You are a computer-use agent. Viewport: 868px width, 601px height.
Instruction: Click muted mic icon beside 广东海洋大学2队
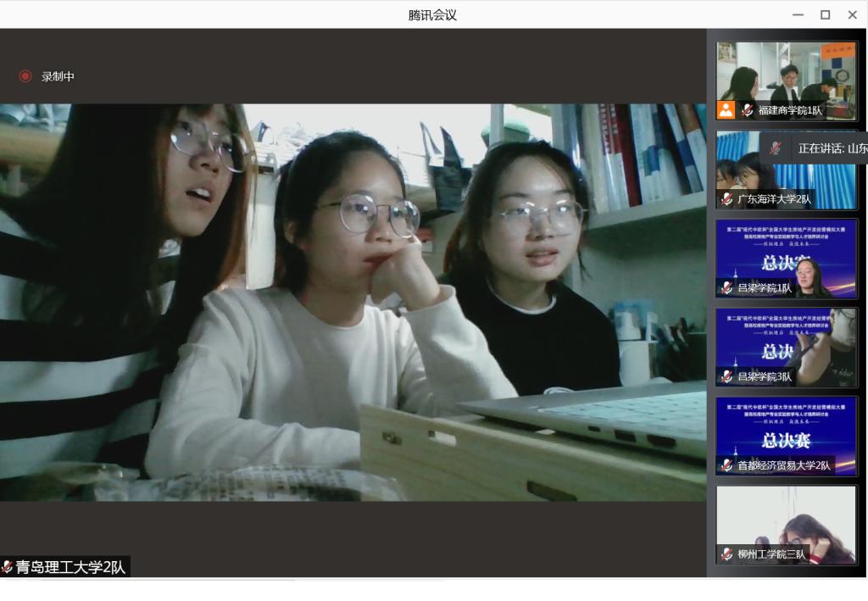tap(726, 199)
